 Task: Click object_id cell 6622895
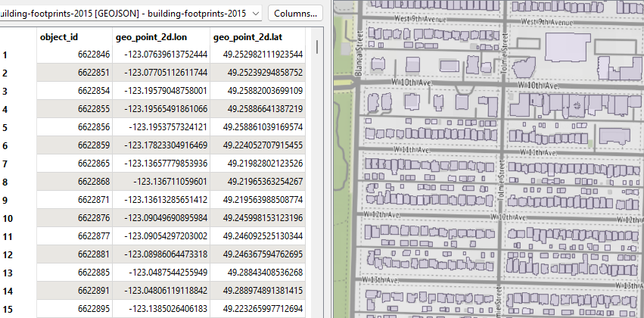click(74, 309)
